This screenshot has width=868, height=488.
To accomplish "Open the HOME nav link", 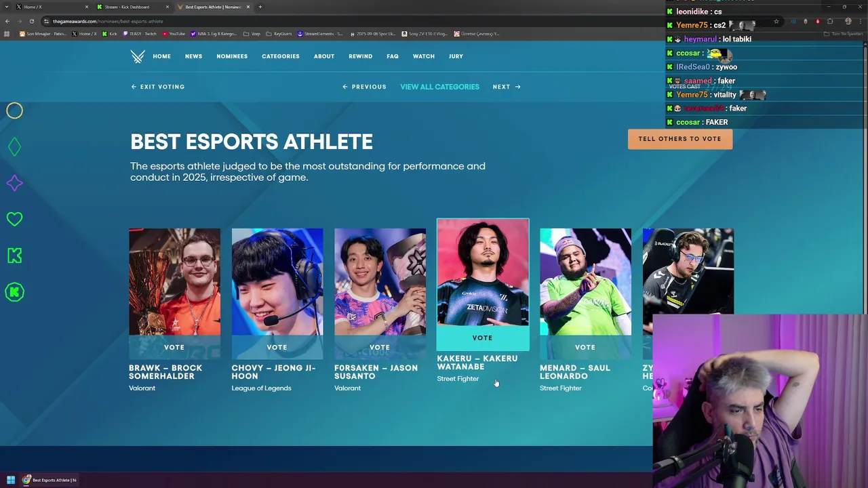I will pos(161,56).
